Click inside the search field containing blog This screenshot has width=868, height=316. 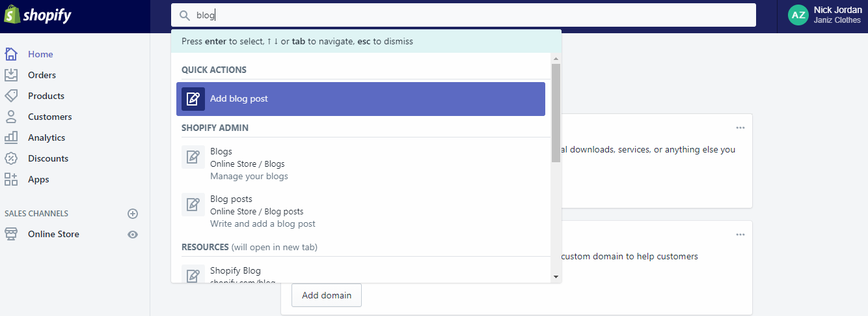(463, 15)
